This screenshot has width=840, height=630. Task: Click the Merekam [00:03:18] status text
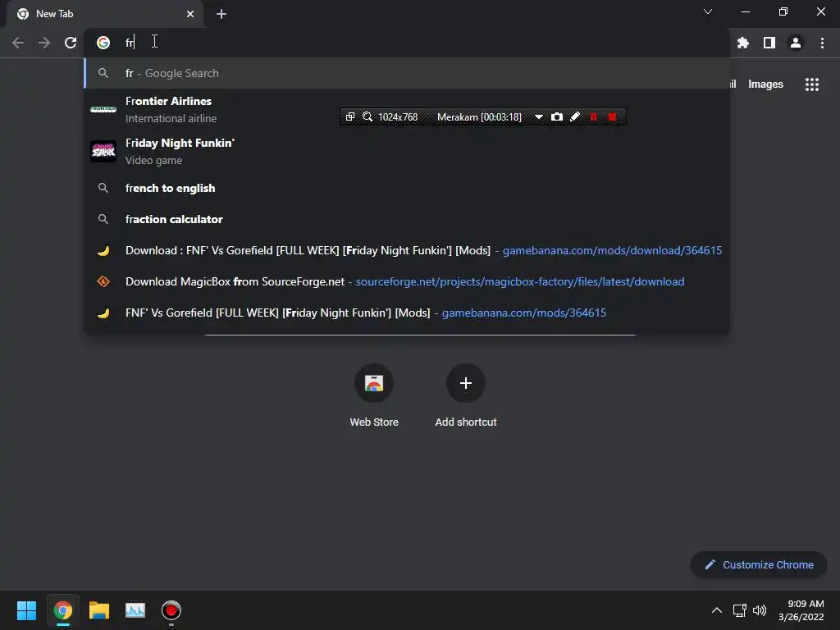point(479,116)
